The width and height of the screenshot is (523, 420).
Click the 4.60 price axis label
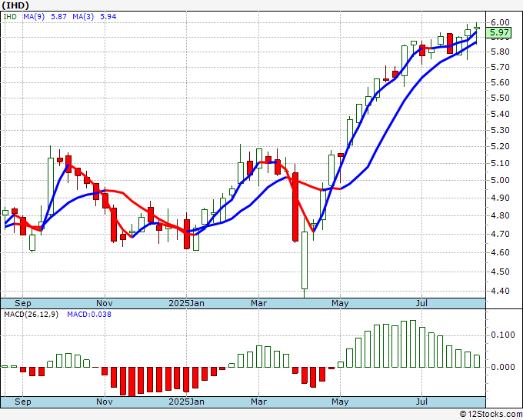(500, 252)
